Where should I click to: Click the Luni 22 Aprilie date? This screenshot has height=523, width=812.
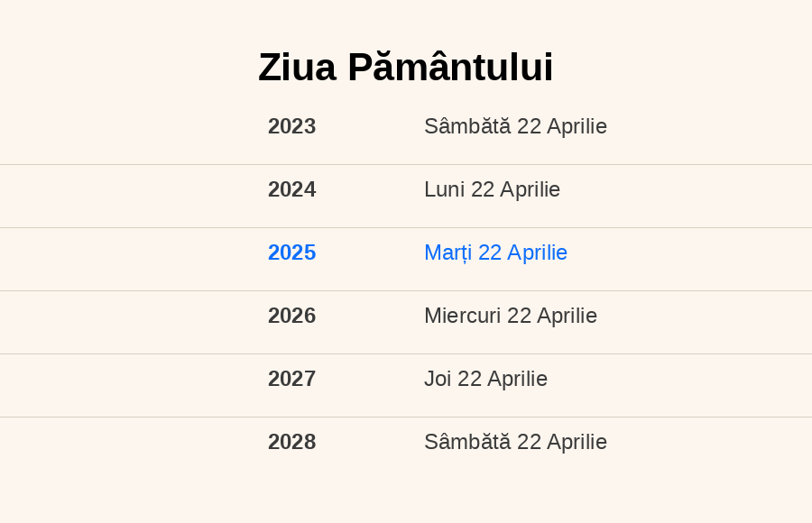pyautogui.click(x=492, y=189)
